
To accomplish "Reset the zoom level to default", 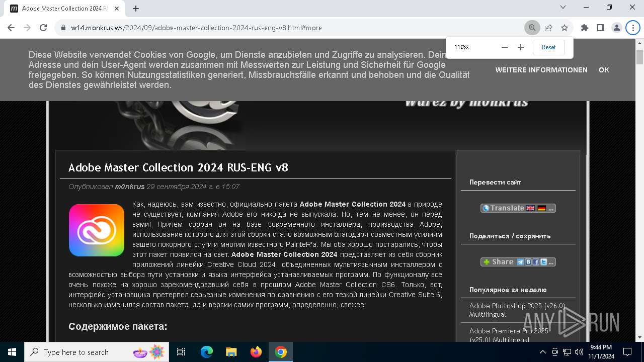I will 549,47.
